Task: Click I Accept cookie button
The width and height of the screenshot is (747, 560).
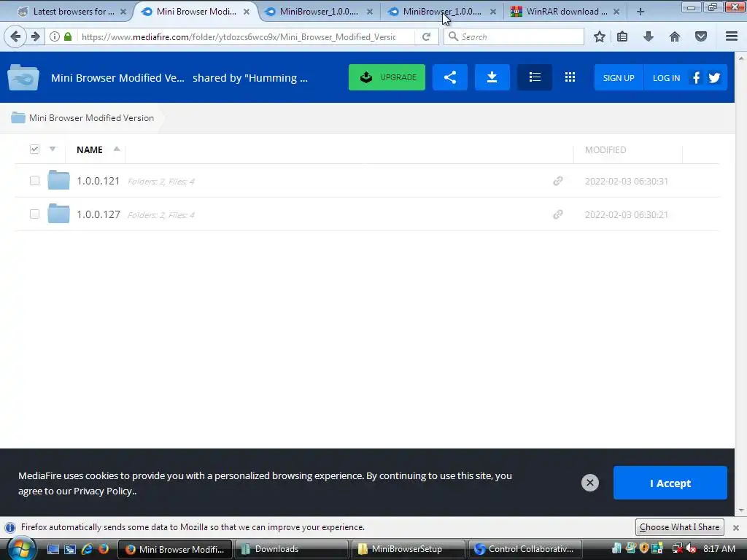Action: tap(670, 483)
